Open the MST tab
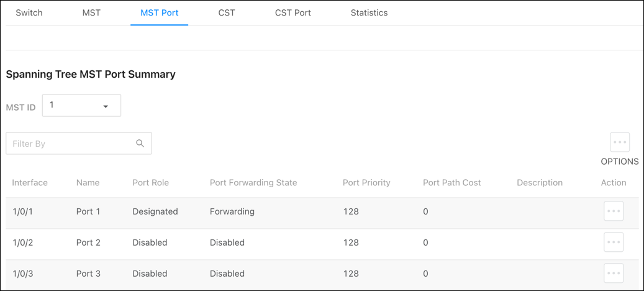Image resolution: width=644 pixels, height=291 pixels. coord(91,12)
